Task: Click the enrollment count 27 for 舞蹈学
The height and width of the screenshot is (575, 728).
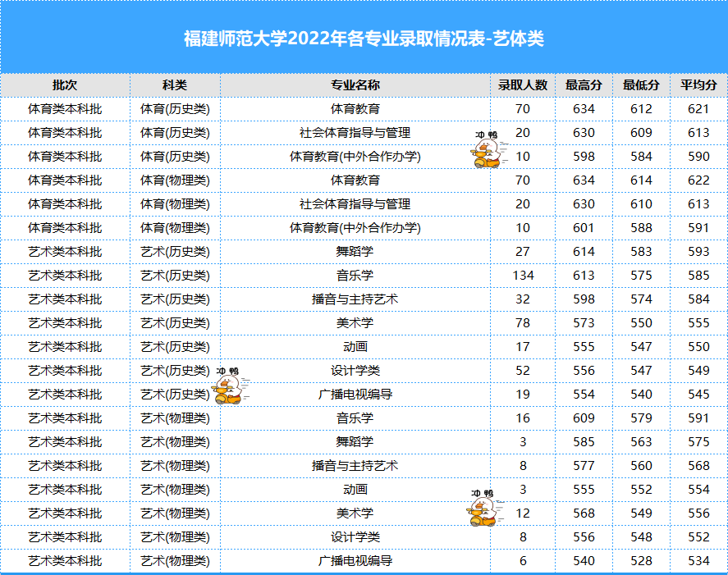Action: tap(522, 252)
